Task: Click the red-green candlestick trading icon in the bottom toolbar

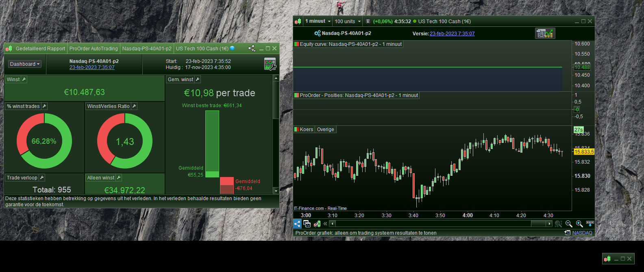Action: point(317,224)
